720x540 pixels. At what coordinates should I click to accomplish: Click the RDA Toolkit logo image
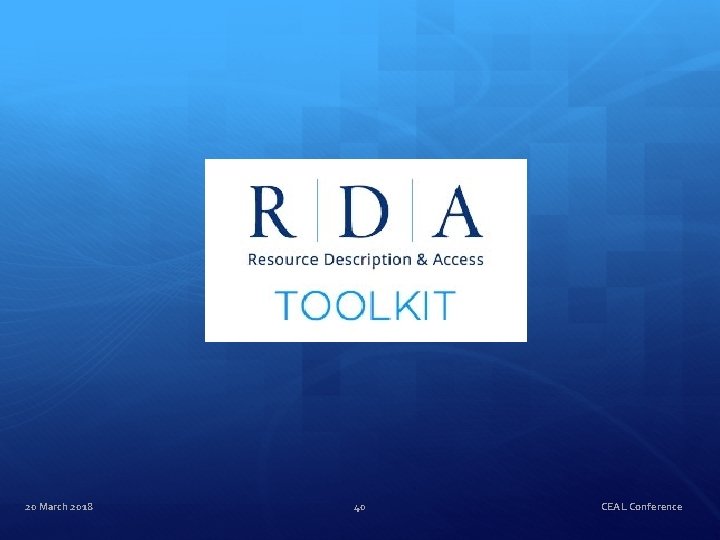(366, 250)
